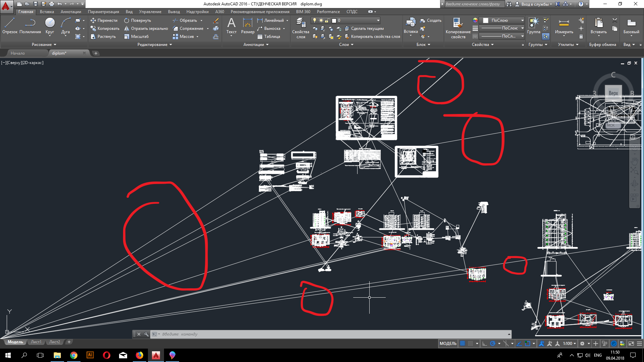Open the Вид (View) menu
644x362 pixels.
[x=129, y=11]
